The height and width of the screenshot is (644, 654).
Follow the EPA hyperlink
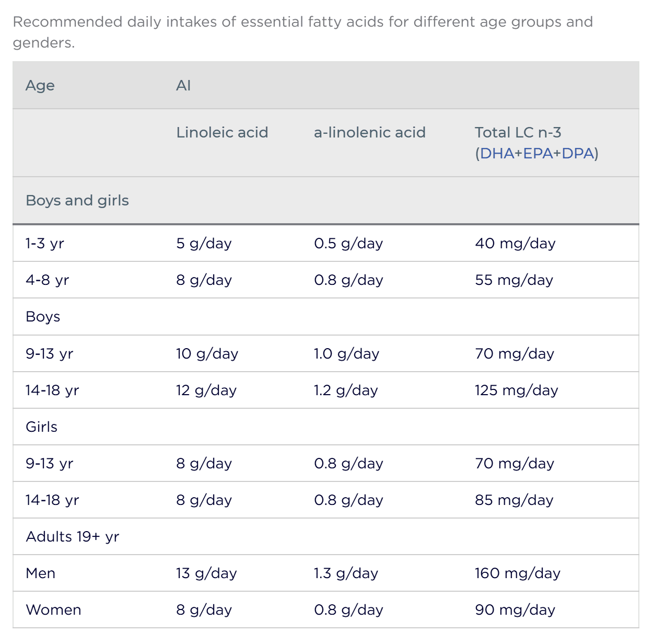[538, 154]
